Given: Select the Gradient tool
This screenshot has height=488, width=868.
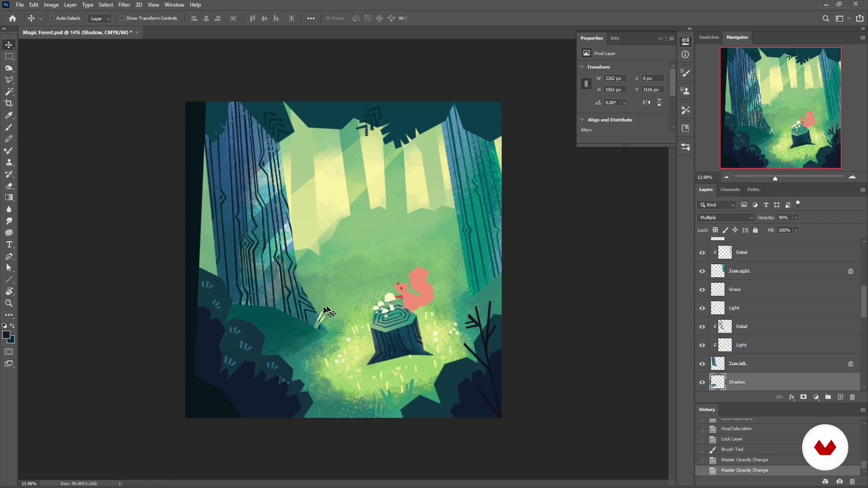Looking at the screenshot, I should coord(9,197).
